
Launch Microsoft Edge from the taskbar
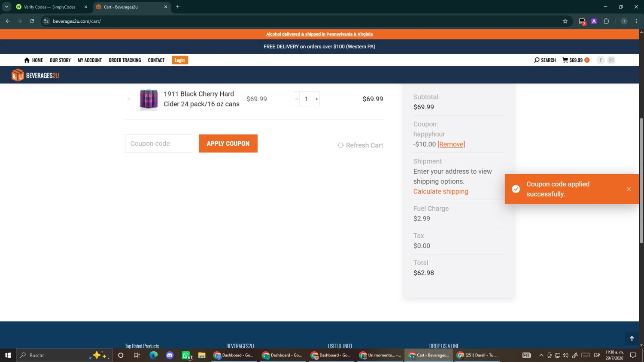tap(153, 355)
